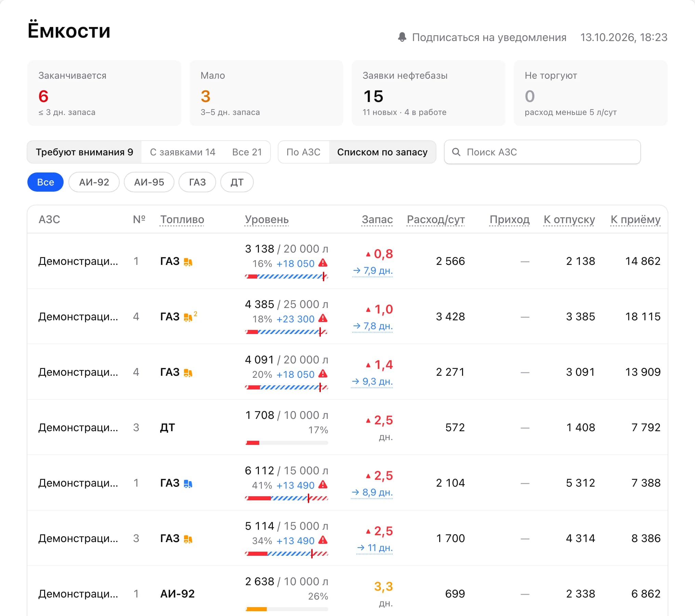Select the blue Все fuel filter chip
This screenshot has width=695, height=616.
coord(45,182)
